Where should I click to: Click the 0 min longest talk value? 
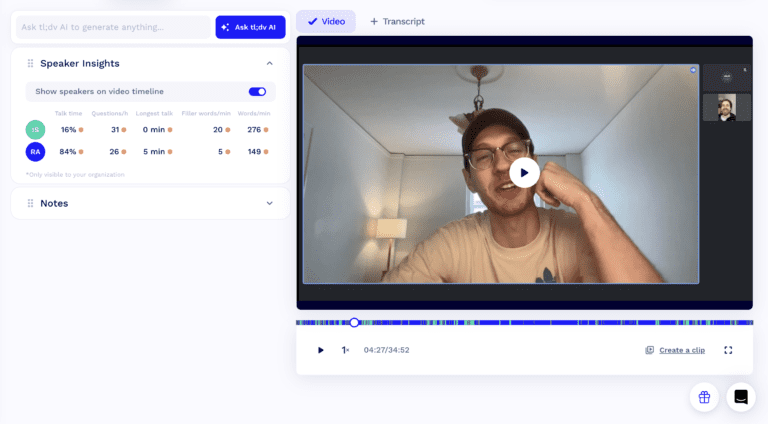tap(154, 130)
